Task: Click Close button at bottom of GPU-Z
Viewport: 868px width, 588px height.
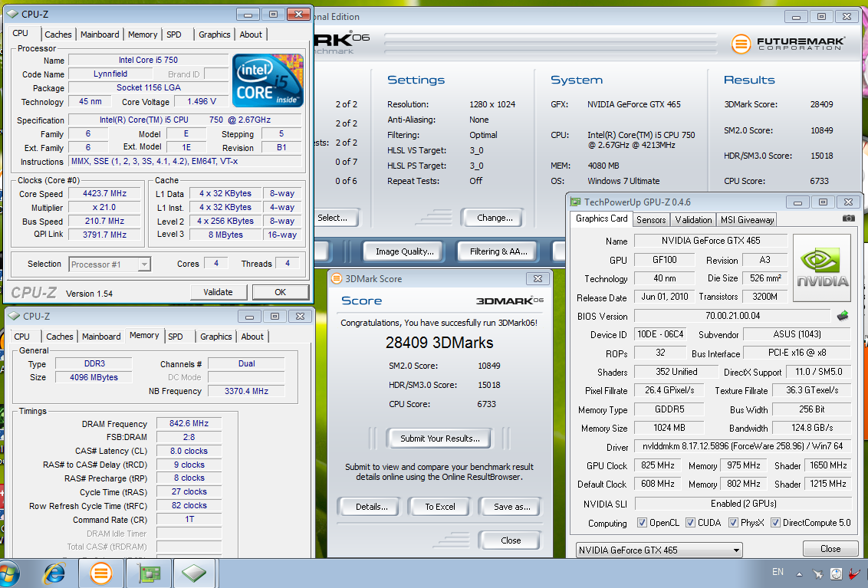Action: pos(830,549)
